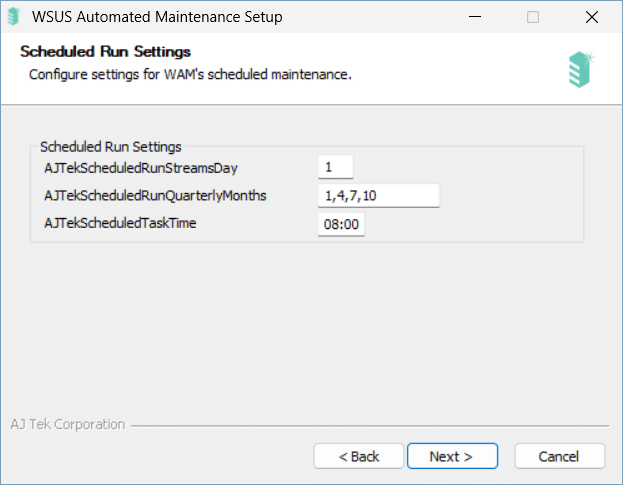Click the disabled maximize button
The height and width of the screenshot is (485, 623).
click(533, 17)
